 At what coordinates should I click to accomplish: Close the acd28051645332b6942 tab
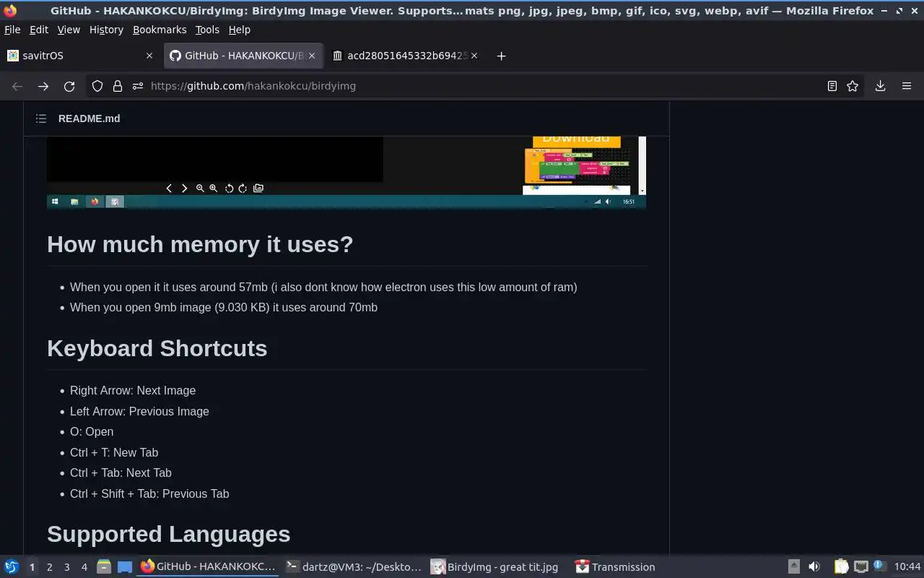coord(474,56)
